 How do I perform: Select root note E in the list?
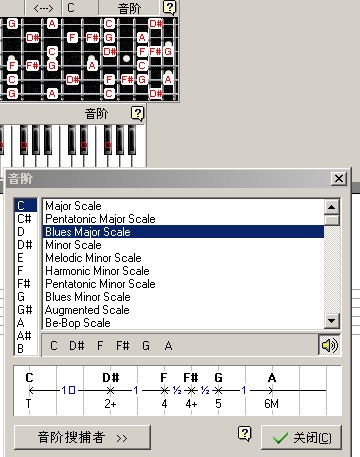[26, 258]
